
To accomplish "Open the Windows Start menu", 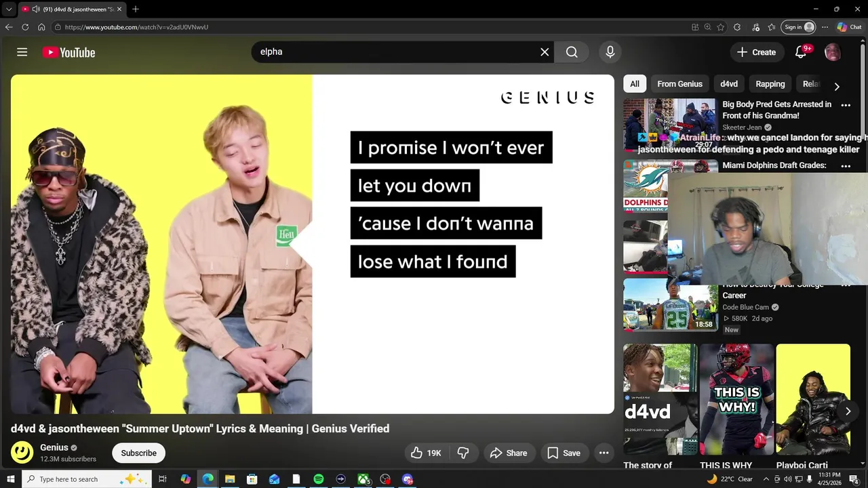I will click(x=10, y=479).
